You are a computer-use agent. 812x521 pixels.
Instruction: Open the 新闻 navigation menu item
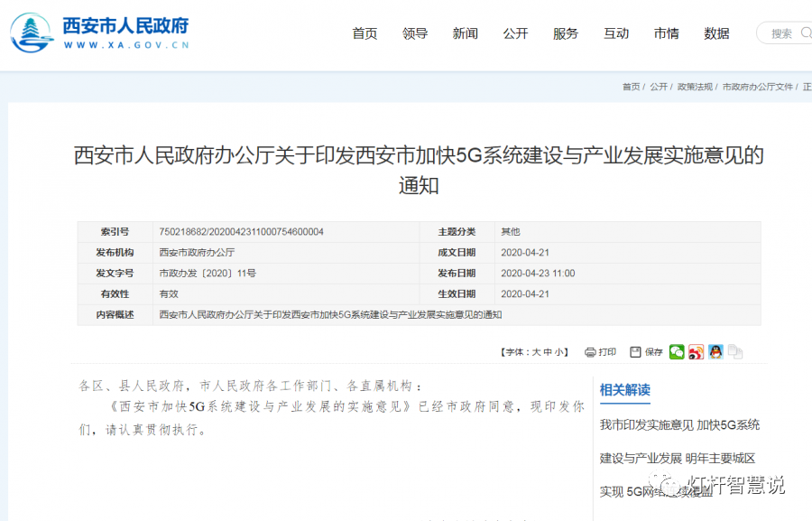(465, 34)
